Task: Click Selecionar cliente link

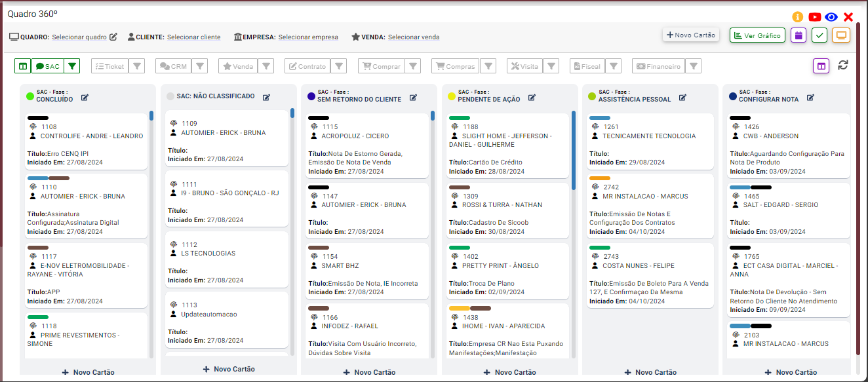Action: [193, 37]
